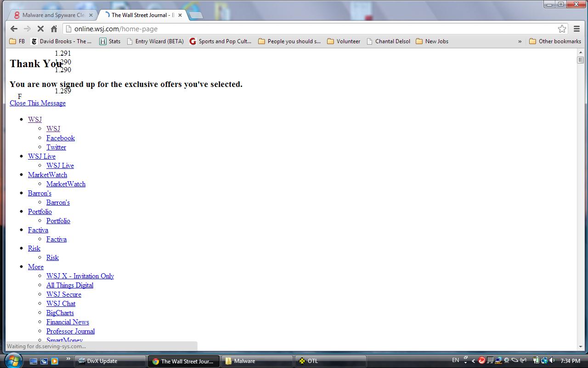The width and height of the screenshot is (588, 368).
Task: Expand quick launch overflow chevron
Action: (x=68, y=359)
